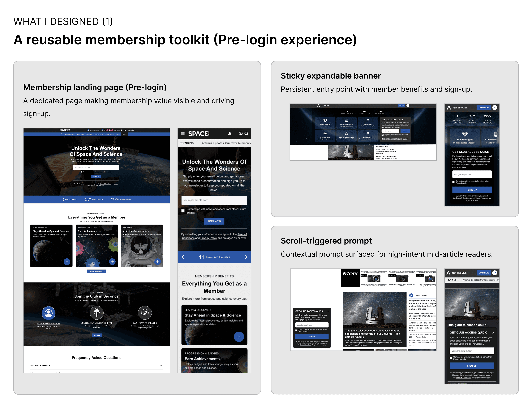Image resolution: width=532 pixels, height=408 pixels.
Task: Click the plus icon on the Earn Achievements card
Action: pos(112,262)
